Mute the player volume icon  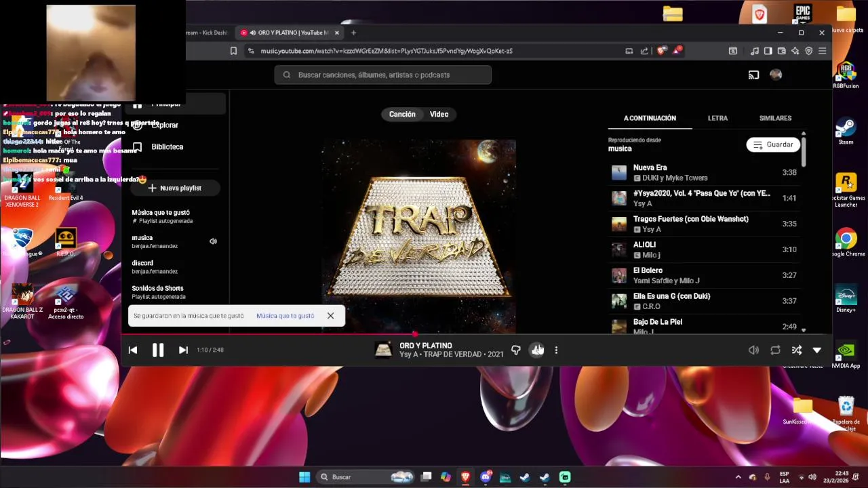[x=753, y=350]
